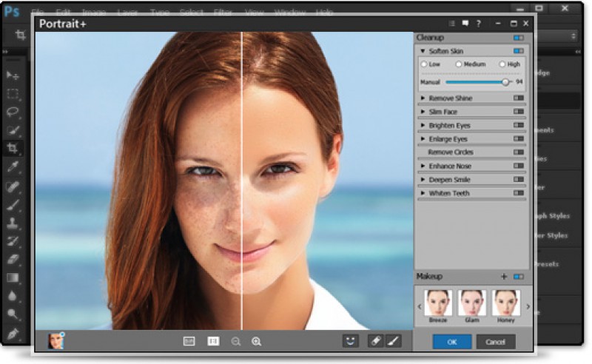Click the Cancel button
Image resolution: width=592 pixels, height=364 pixels.
click(496, 342)
